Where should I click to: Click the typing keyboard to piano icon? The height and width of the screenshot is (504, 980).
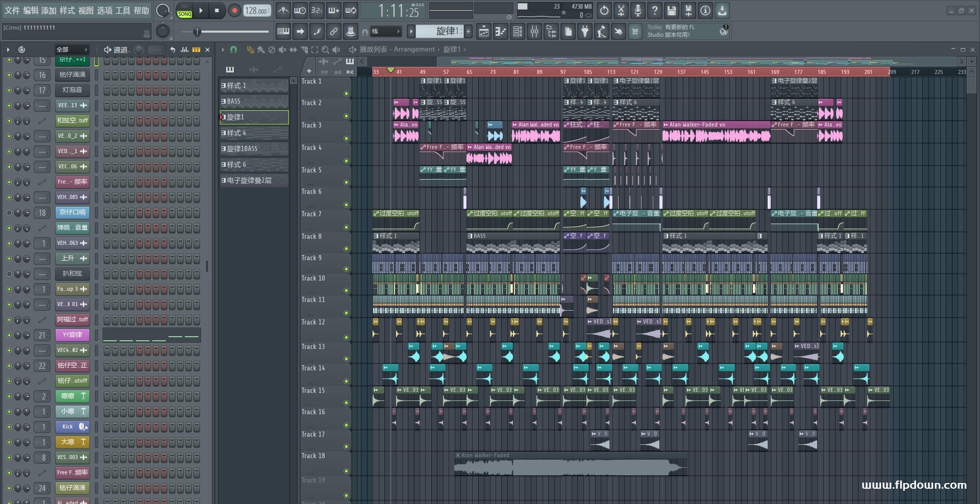(x=283, y=32)
